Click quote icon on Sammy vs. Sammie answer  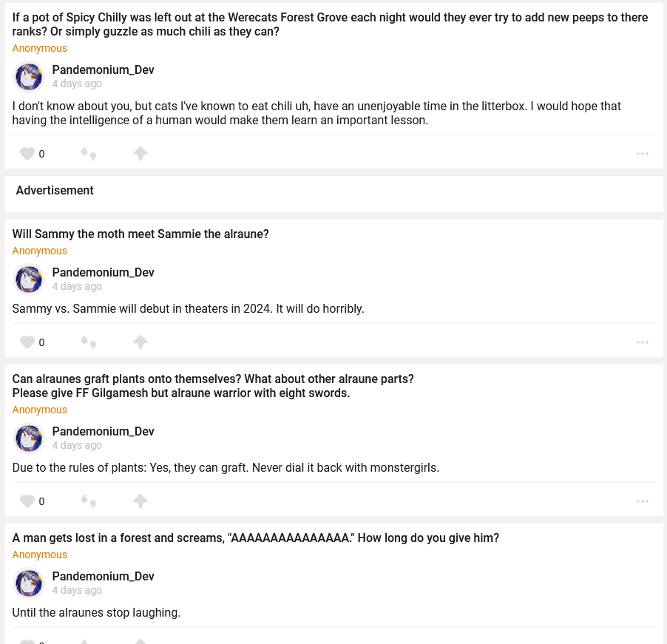pos(89,342)
